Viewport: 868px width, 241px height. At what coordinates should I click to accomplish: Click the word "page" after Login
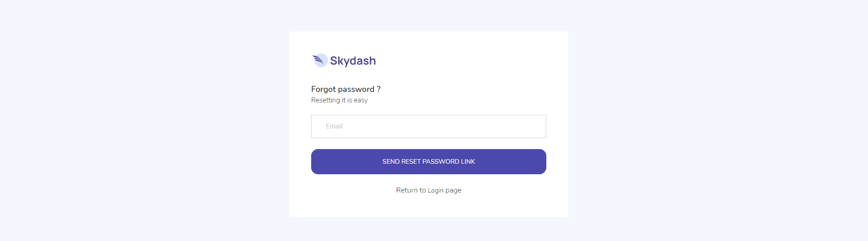(453, 190)
